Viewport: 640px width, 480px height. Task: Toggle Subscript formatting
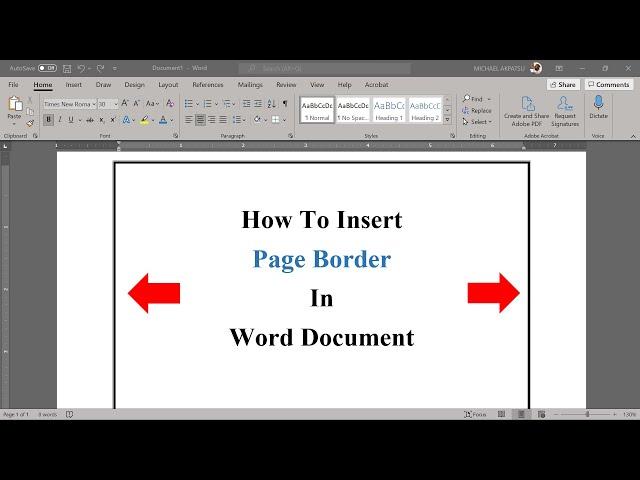pyautogui.click(x=102, y=120)
